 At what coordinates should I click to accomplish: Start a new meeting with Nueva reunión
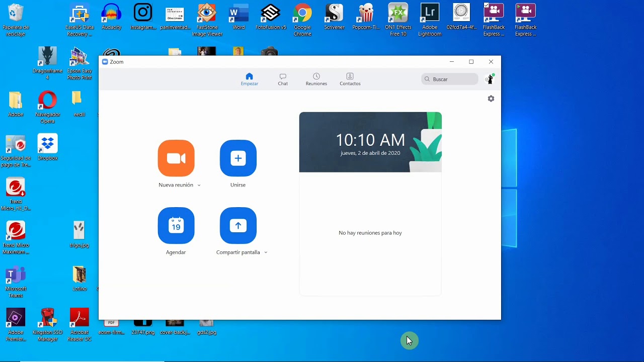click(x=176, y=158)
